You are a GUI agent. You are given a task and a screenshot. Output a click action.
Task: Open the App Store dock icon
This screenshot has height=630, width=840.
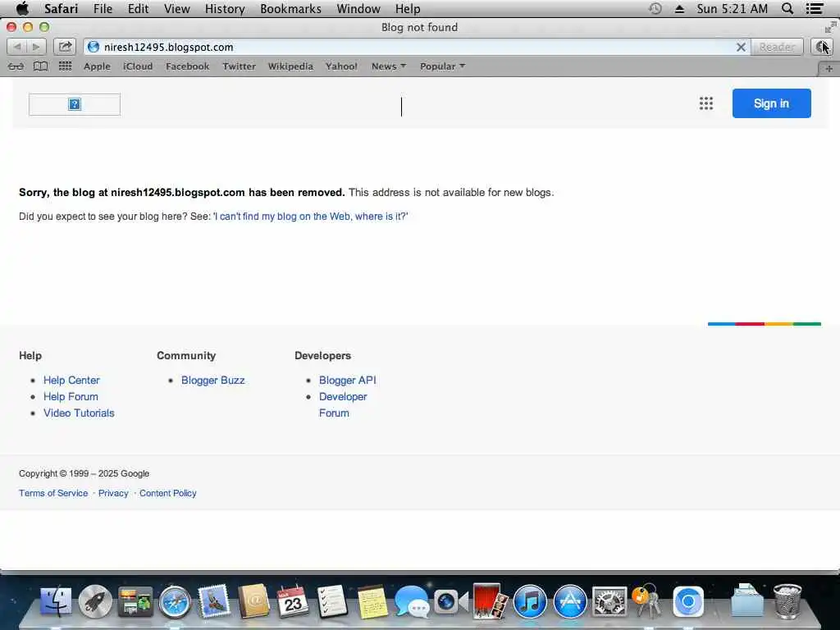tap(569, 601)
